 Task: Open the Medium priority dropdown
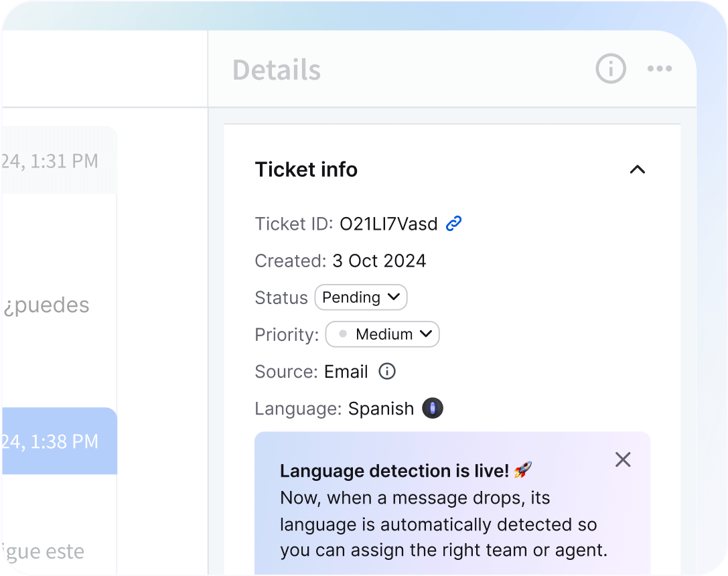(x=382, y=334)
